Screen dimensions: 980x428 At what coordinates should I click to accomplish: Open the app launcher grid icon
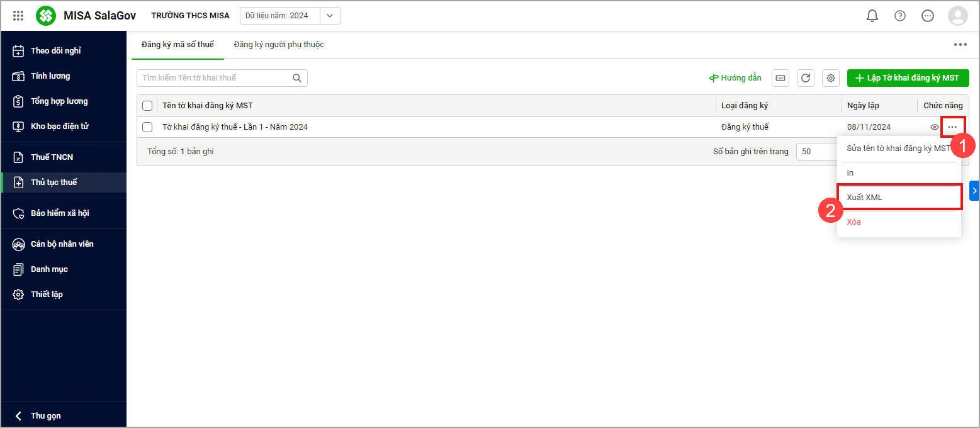pos(18,16)
